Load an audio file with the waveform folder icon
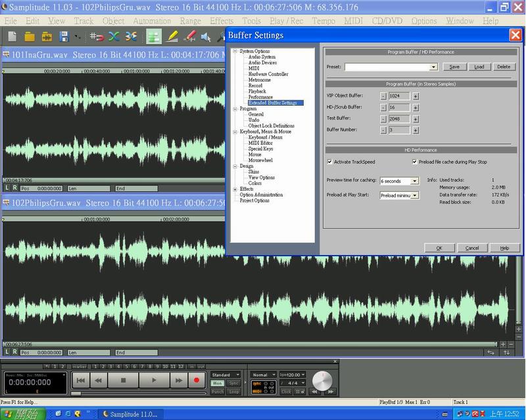 click(47, 37)
